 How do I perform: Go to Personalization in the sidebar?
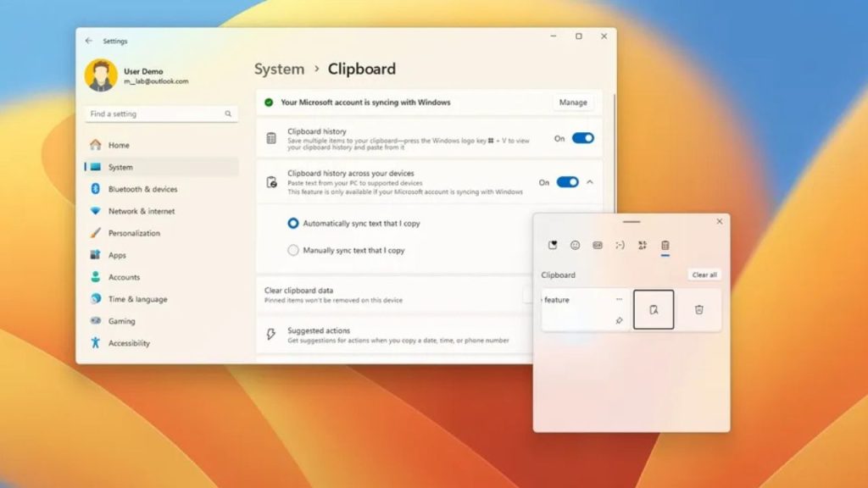click(134, 233)
